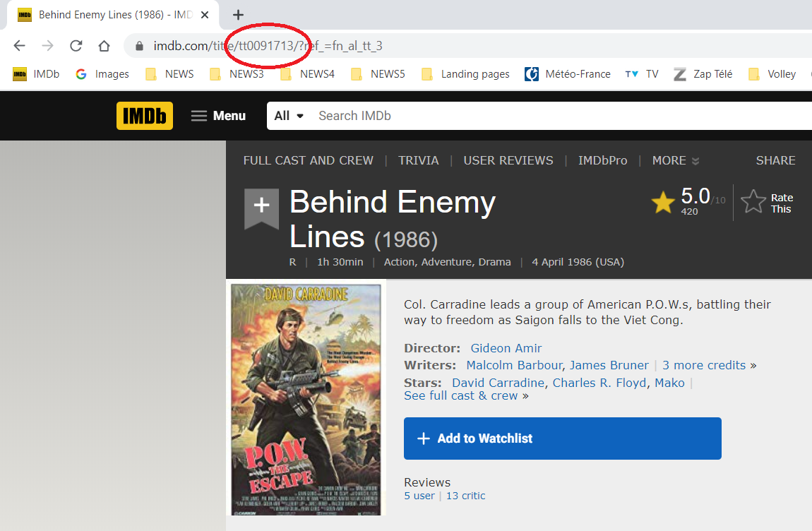The width and height of the screenshot is (812, 531).
Task: Click the Behind Enemy Lines movie title
Action: 392,219
